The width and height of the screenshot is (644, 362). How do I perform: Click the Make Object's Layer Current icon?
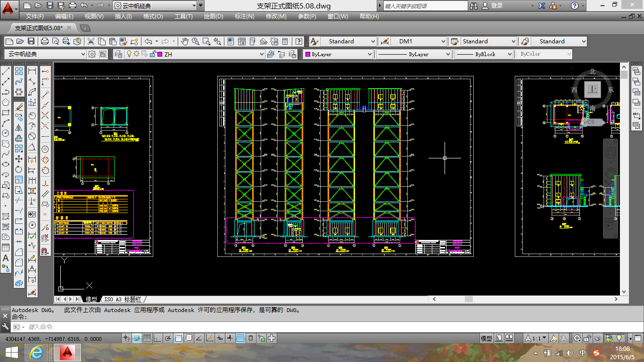pos(271,54)
